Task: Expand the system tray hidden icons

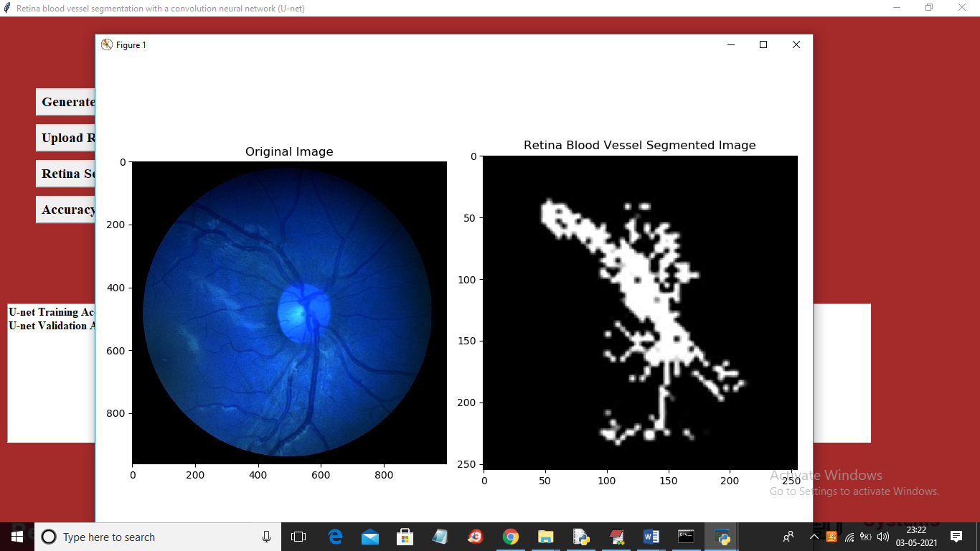Action: [x=814, y=537]
